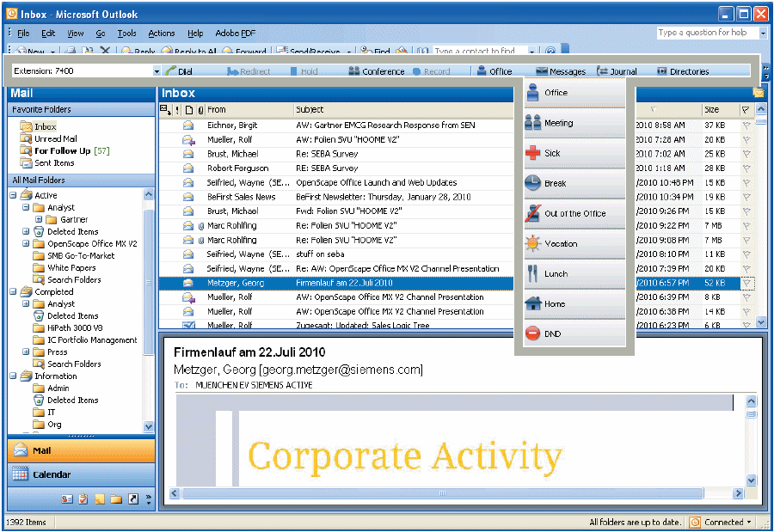
Task: Open the Notes shortcut icon in navigation pane
Action: 100,499
